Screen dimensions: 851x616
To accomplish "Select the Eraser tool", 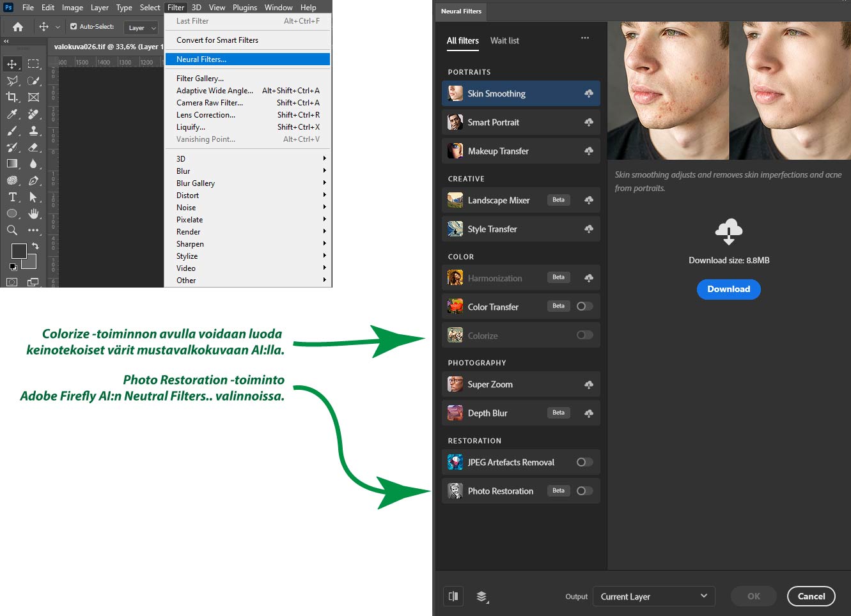I will 34,147.
